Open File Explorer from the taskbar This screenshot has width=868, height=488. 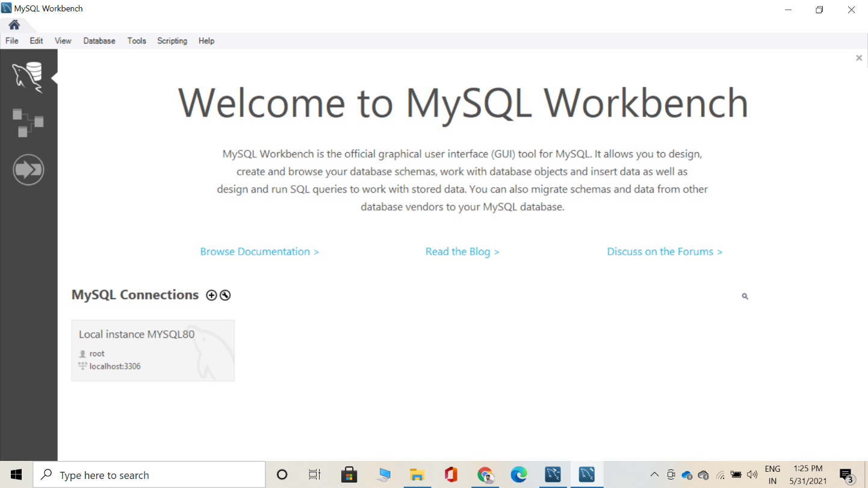click(417, 475)
